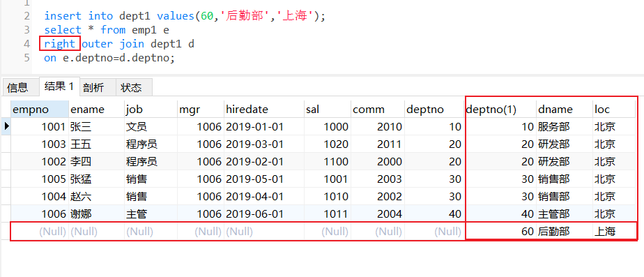The width and height of the screenshot is (644, 277).
Task: Select the deptno(1) cell 60
Action: 500,232
